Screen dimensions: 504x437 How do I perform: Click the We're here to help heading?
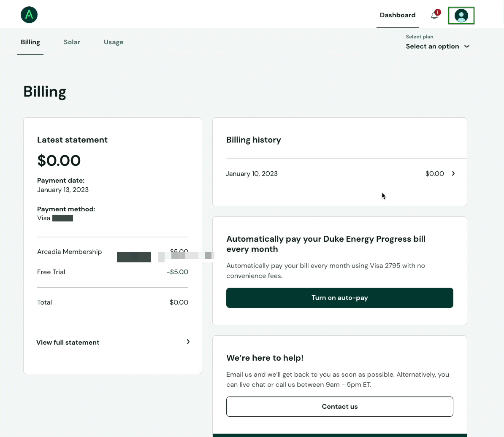tap(265, 358)
